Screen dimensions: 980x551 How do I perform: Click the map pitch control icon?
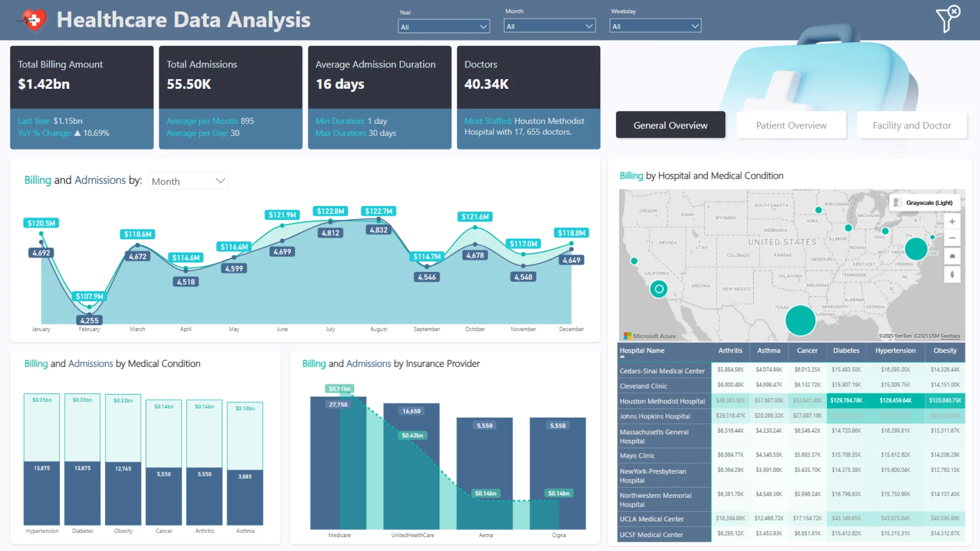pyautogui.click(x=952, y=256)
